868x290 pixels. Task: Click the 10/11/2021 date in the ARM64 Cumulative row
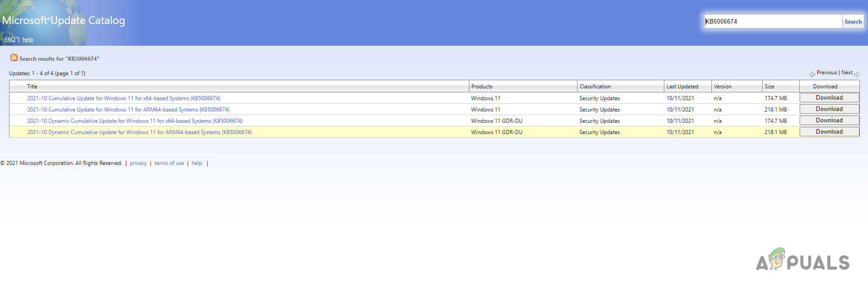click(x=680, y=110)
